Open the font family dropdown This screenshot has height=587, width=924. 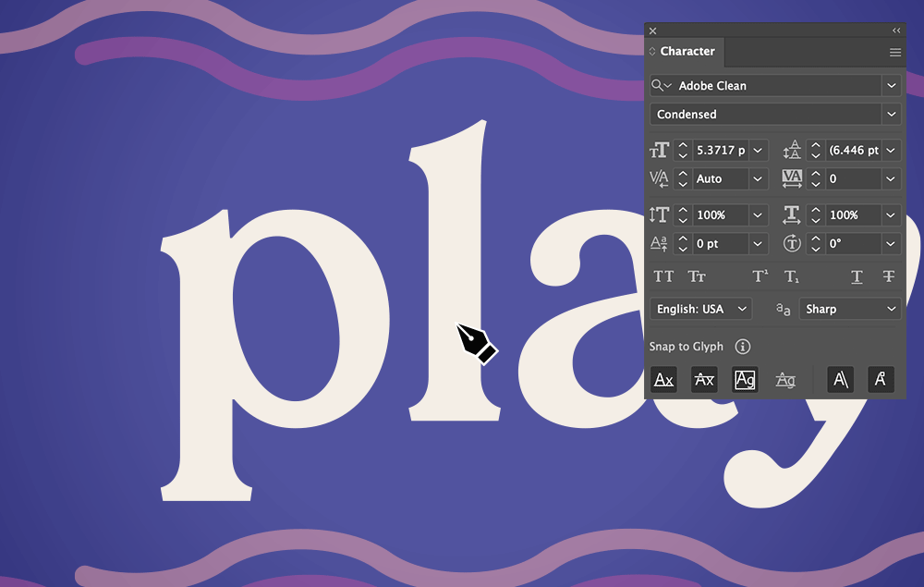[891, 85]
